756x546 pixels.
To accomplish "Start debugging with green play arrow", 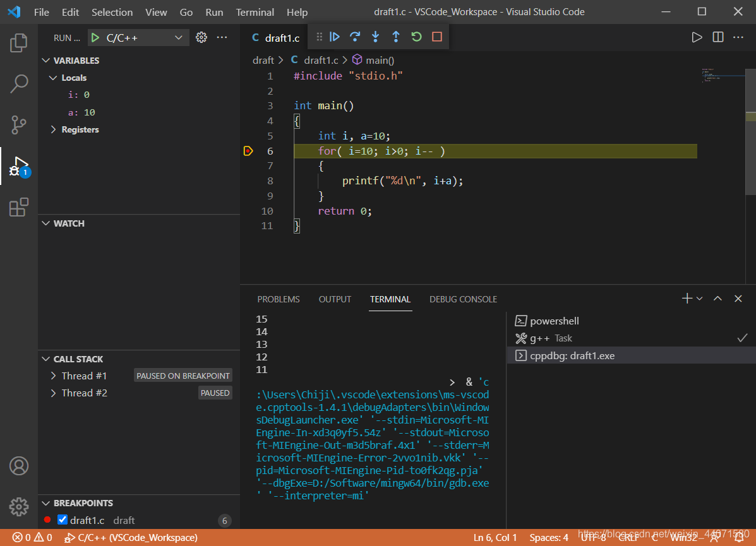I will pyautogui.click(x=95, y=38).
